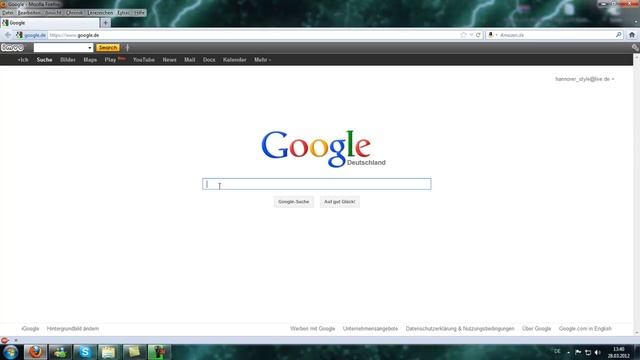Click the Google-Suche button

293,202
